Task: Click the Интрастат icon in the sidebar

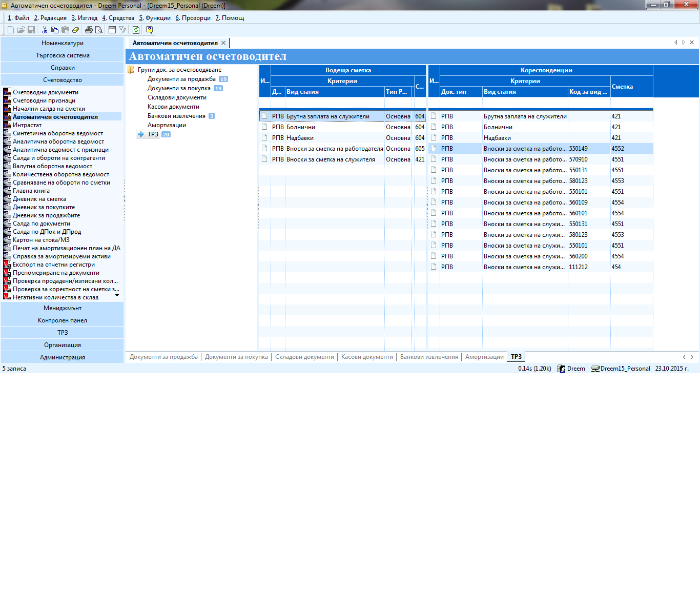Action: click(x=7, y=125)
